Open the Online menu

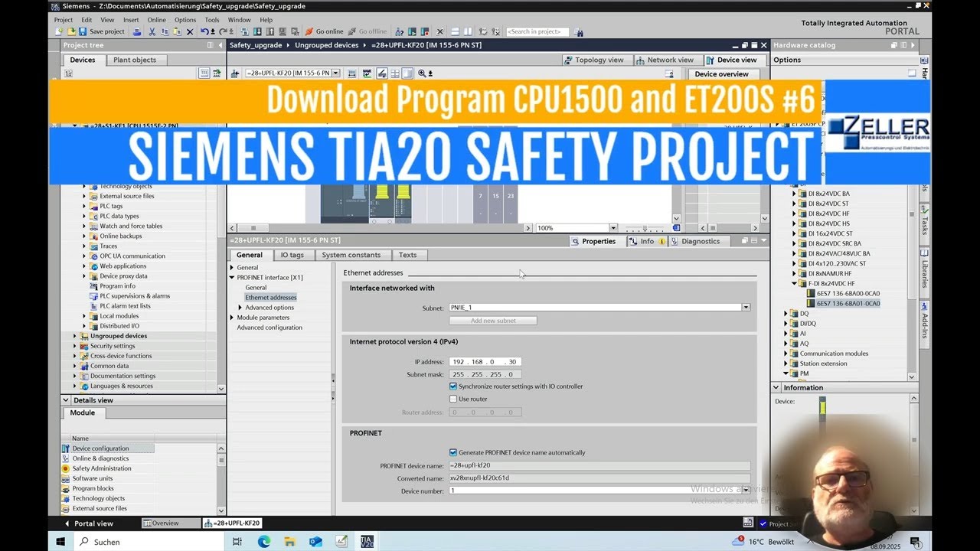pyautogui.click(x=157, y=20)
